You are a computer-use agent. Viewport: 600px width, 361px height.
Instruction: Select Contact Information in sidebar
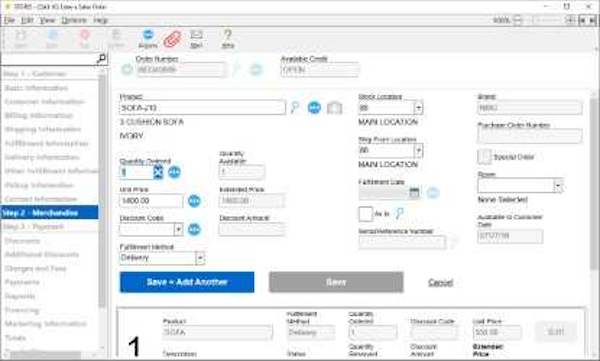point(41,199)
